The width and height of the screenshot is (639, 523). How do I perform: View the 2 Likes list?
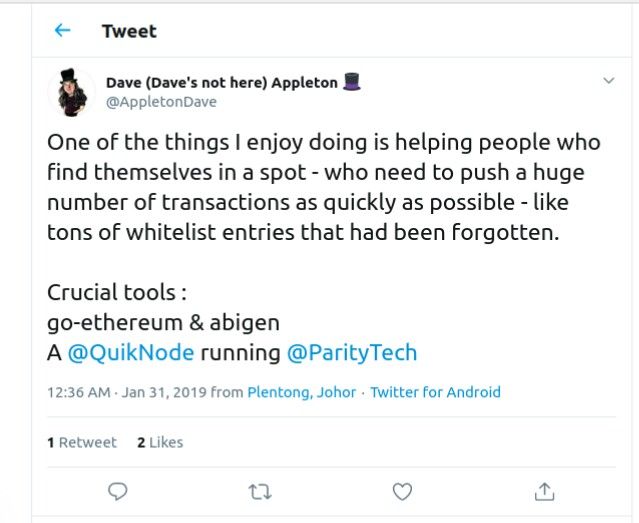[x=160, y=442]
